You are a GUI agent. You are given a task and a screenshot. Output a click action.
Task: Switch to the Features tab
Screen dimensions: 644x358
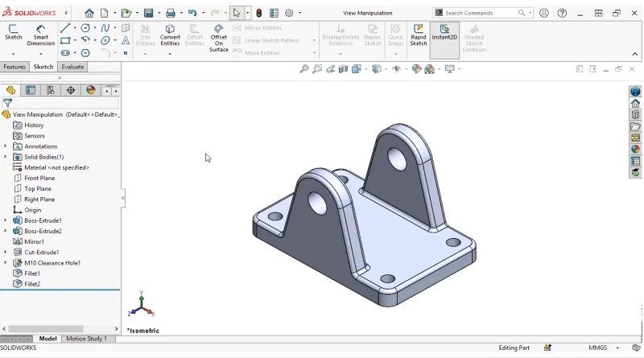tap(14, 67)
